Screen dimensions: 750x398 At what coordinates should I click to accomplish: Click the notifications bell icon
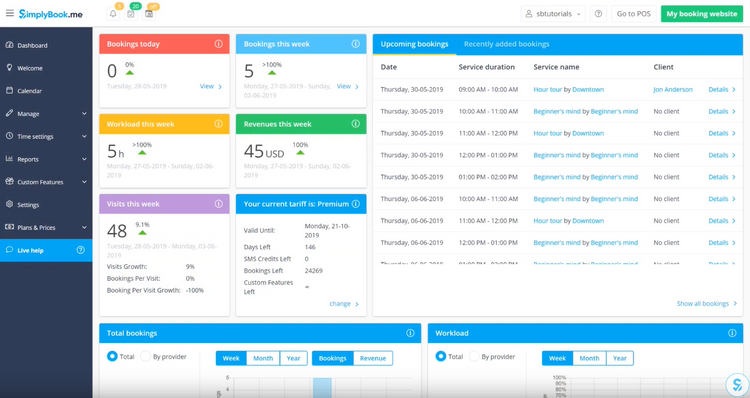(113, 14)
